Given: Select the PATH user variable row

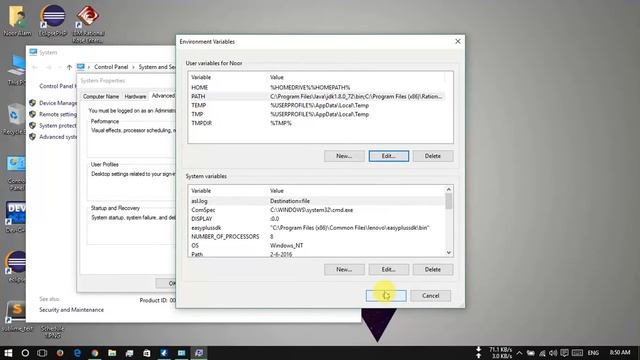Looking at the screenshot, I should pos(316,96).
